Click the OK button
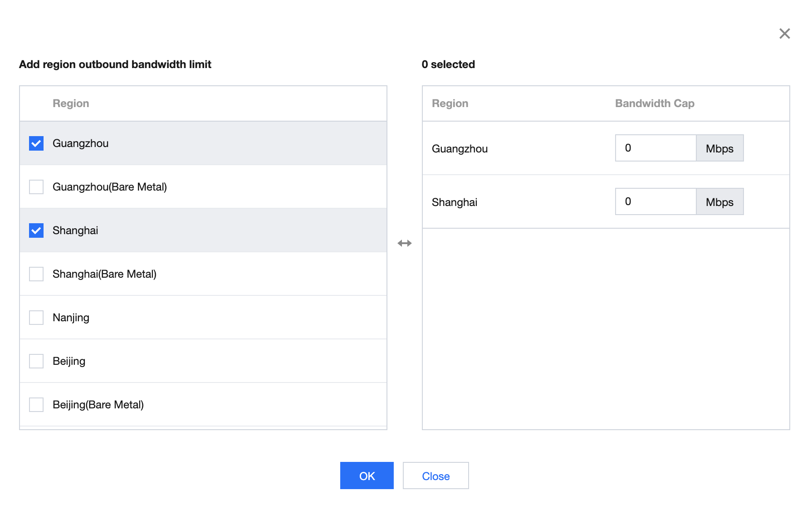 367,476
